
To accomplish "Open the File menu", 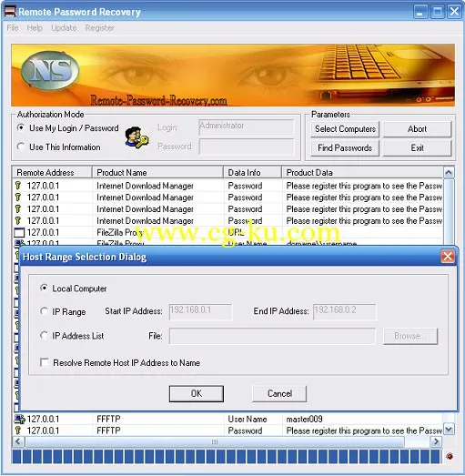I will point(13,28).
